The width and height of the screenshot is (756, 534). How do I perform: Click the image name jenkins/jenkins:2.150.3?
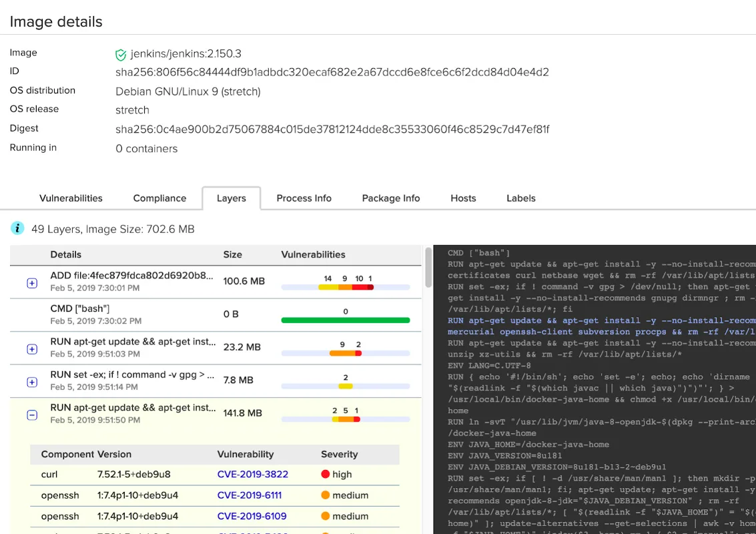[185, 53]
